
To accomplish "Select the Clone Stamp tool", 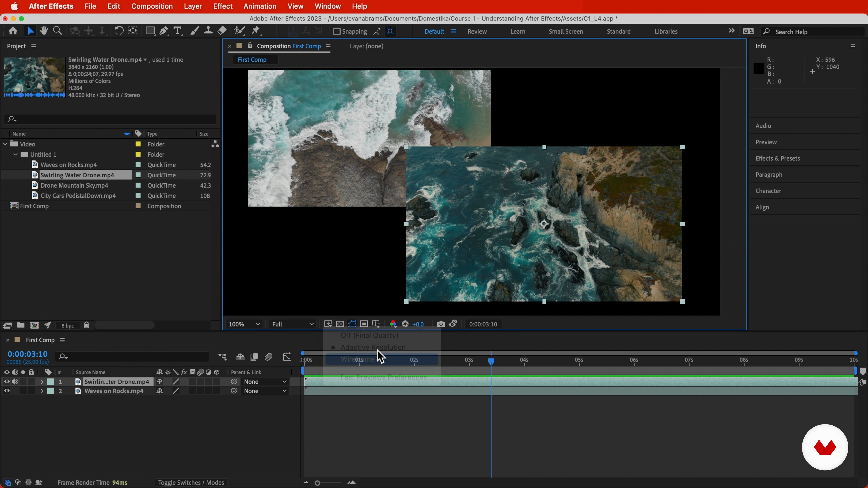I will (208, 31).
